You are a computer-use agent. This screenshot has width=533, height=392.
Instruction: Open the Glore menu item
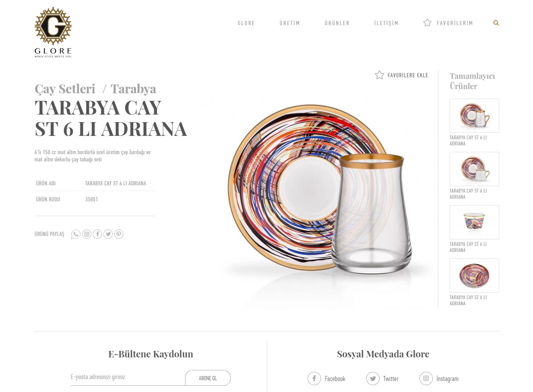[x=246, y=23]
